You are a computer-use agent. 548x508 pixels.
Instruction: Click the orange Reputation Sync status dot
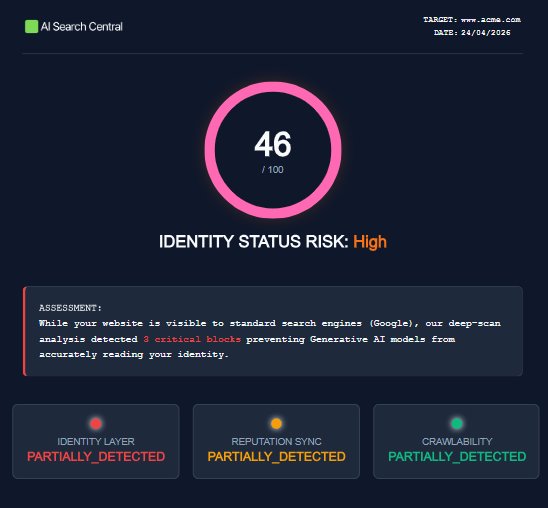point(276,423)
